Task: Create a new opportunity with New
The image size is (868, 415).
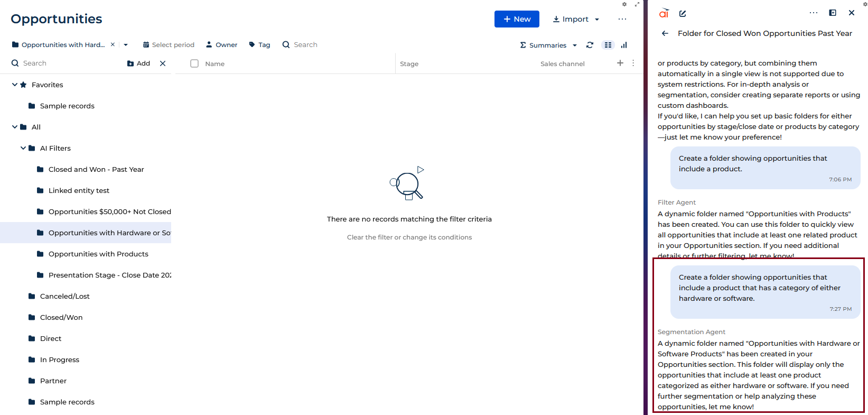Action: [517, 19]
